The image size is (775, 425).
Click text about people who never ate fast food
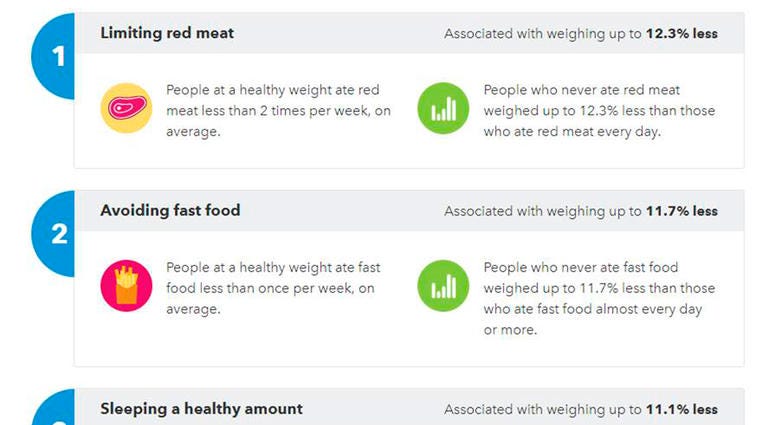pyautogui.click(x=599, y=298)
